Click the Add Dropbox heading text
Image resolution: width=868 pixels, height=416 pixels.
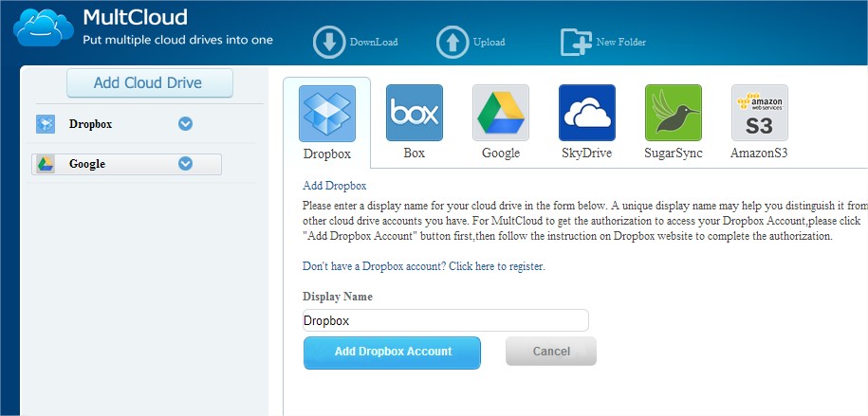point(334,186)
